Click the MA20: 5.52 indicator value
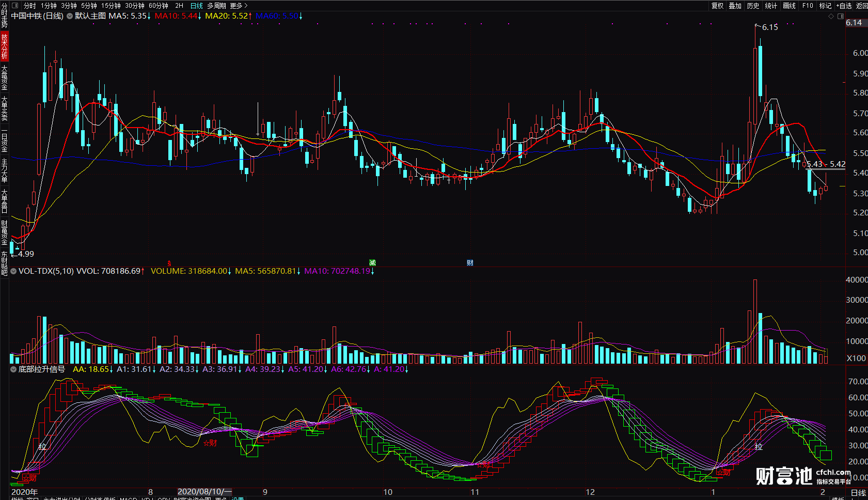The height and width of the screenshot is (500, 868). pyautogui.click(x=229, y=16)
